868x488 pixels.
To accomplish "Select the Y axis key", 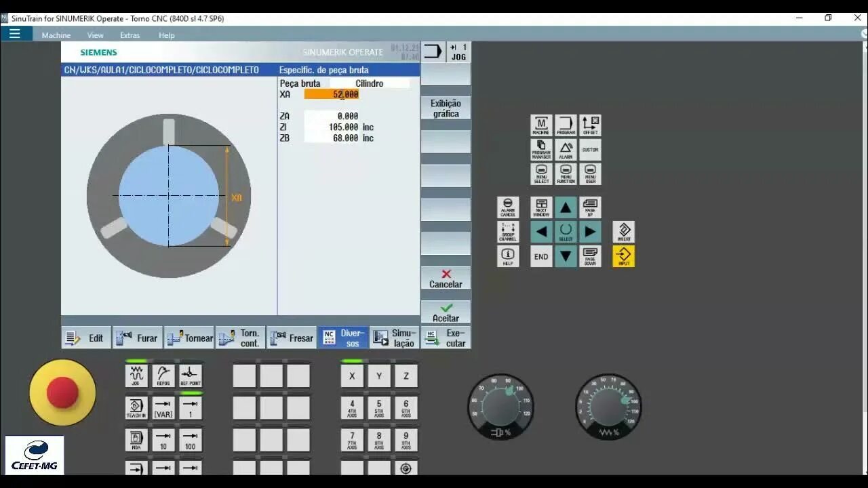I will (x=379, y=375).
